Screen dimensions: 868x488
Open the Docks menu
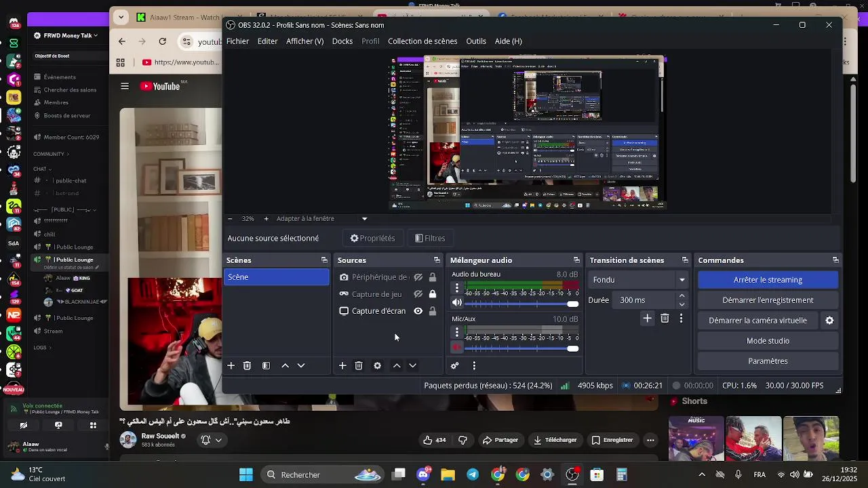342,41
